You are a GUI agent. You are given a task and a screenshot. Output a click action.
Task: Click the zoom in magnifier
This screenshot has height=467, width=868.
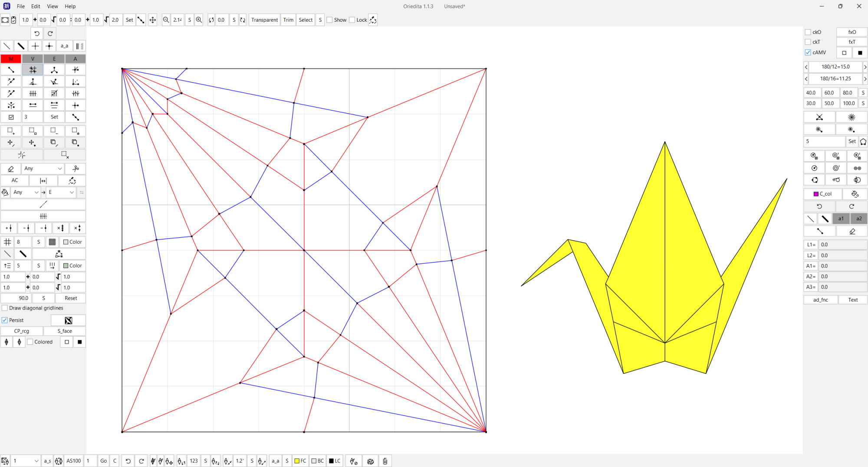(x=199, y=20)
